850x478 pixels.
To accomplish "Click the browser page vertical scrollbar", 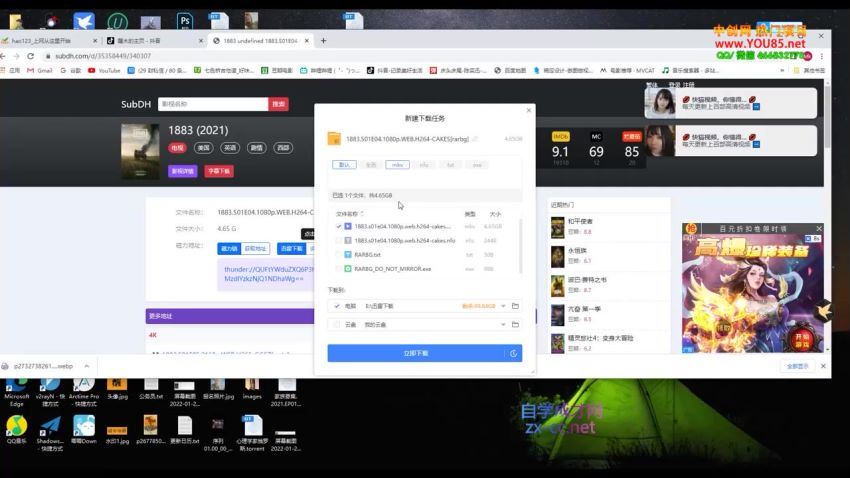I will 827,117.
